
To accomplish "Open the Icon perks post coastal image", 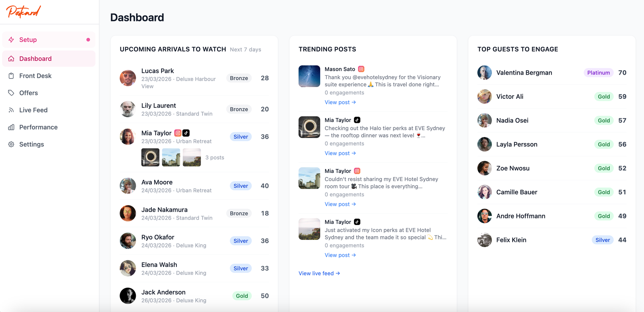I will [309, 229].
